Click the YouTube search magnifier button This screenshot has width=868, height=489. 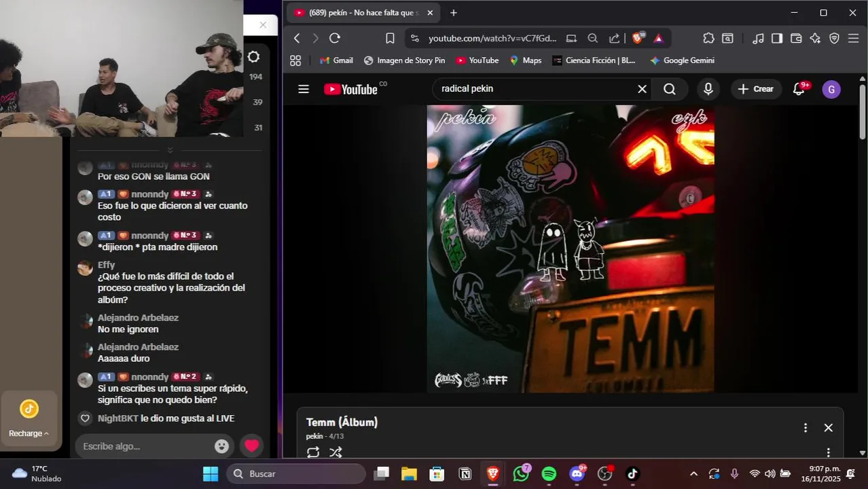click(670, 89)
